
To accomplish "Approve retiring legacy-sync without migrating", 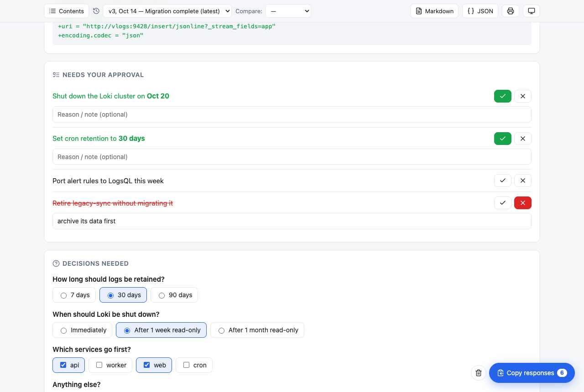I will (x=503, y=203).
